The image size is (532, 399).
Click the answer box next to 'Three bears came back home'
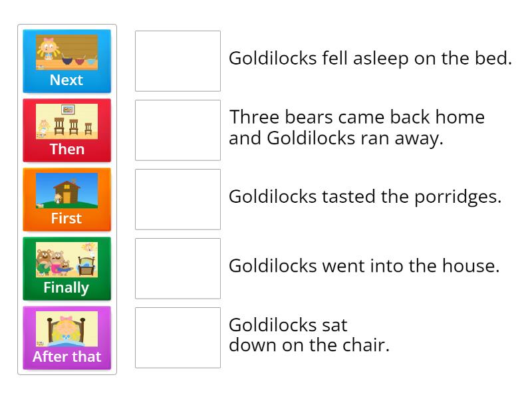[x=178, y=130]
